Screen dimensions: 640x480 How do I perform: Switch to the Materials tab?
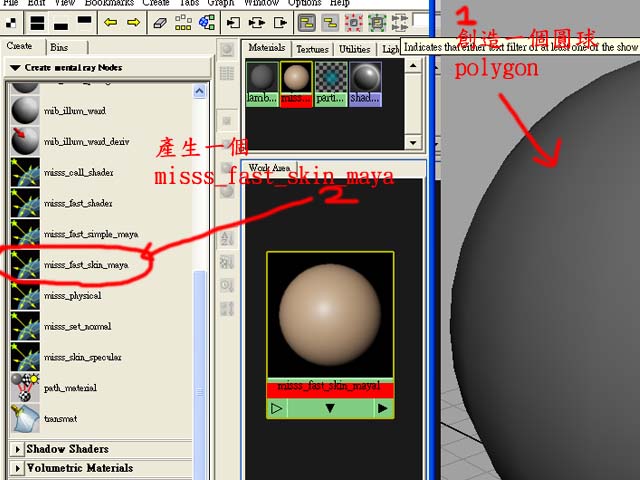[267, 48]
